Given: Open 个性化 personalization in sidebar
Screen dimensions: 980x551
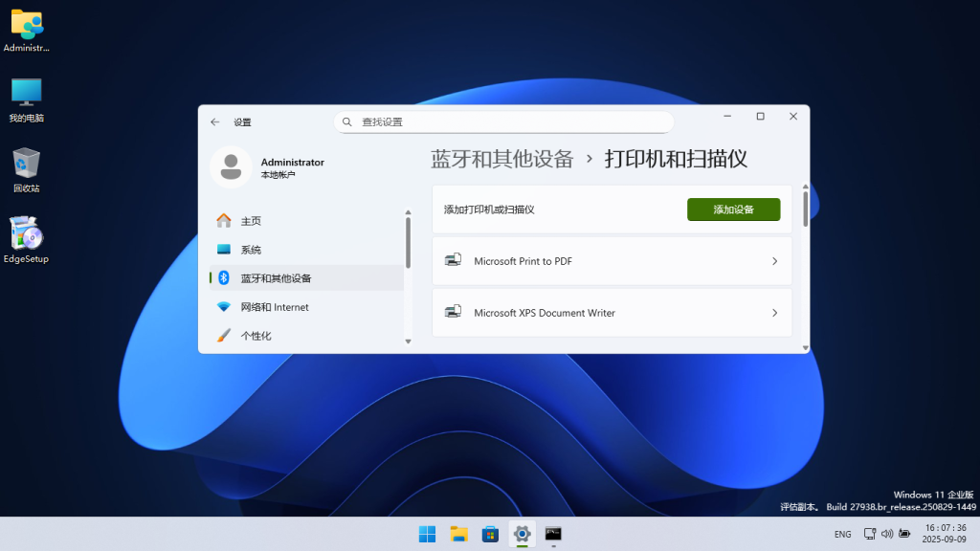Looking at the screenshot, I should 306,336.
